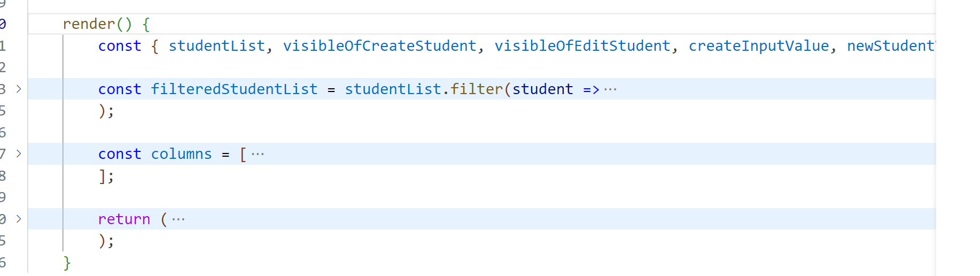Expand the folded filteredStudentList block chevron

click(x=19, y=89)
